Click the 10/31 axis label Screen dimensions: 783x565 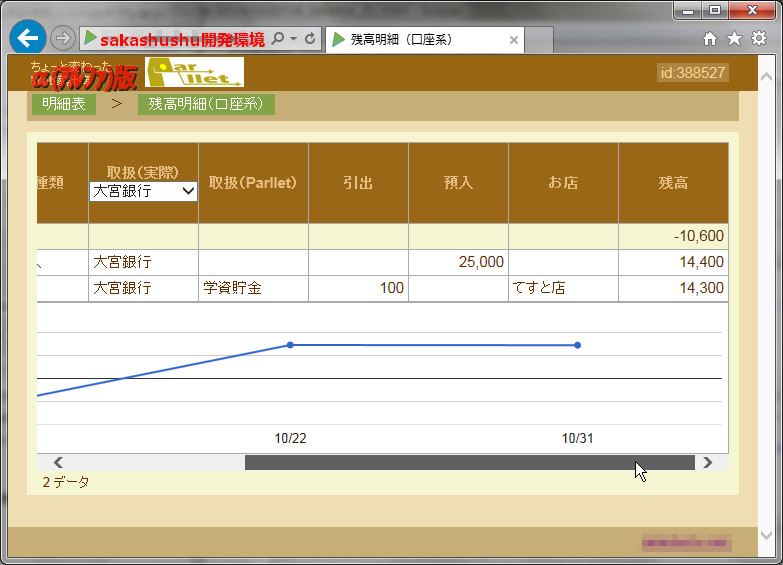coord(577,439)
